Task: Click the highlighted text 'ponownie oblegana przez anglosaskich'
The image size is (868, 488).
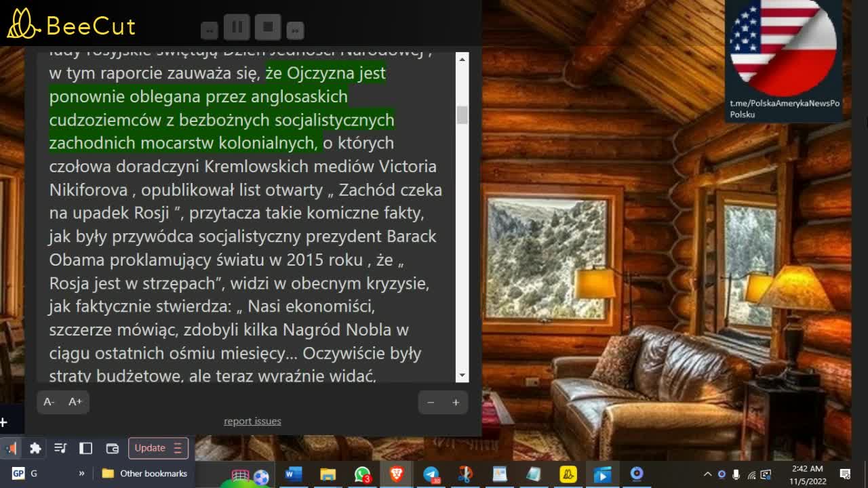Action: tap(198, 96)
